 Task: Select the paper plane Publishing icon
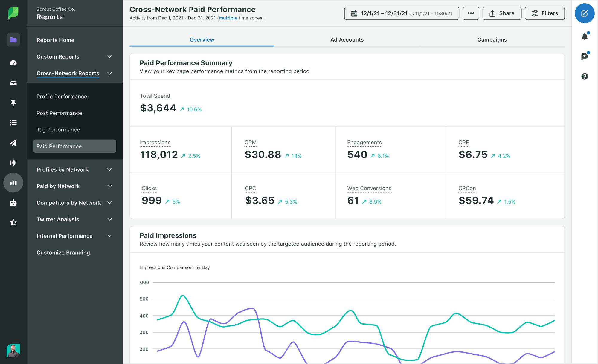[13, 143]
